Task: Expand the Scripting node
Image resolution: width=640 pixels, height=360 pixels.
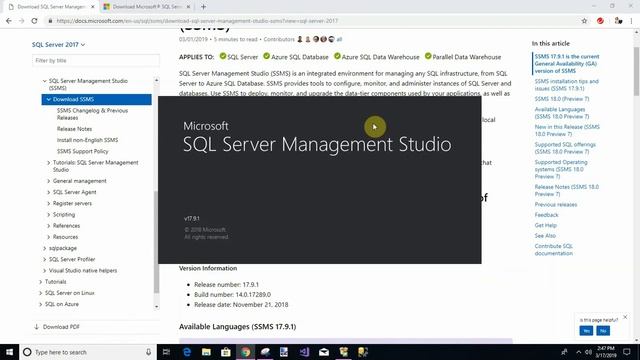Action: click(49, 214)
